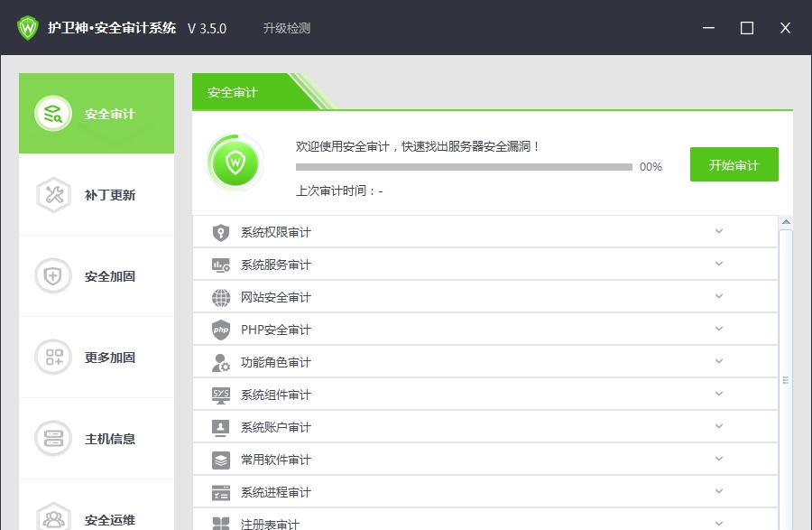Click the PHP安全审计 icon
Image resolution: width=812 pixels, height=530 pixels.
pos(219,330)
